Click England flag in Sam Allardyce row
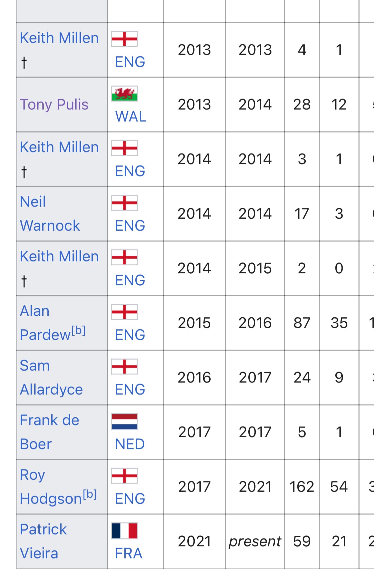Viewport: 390px width, 588px height. [x=124, y=367]
